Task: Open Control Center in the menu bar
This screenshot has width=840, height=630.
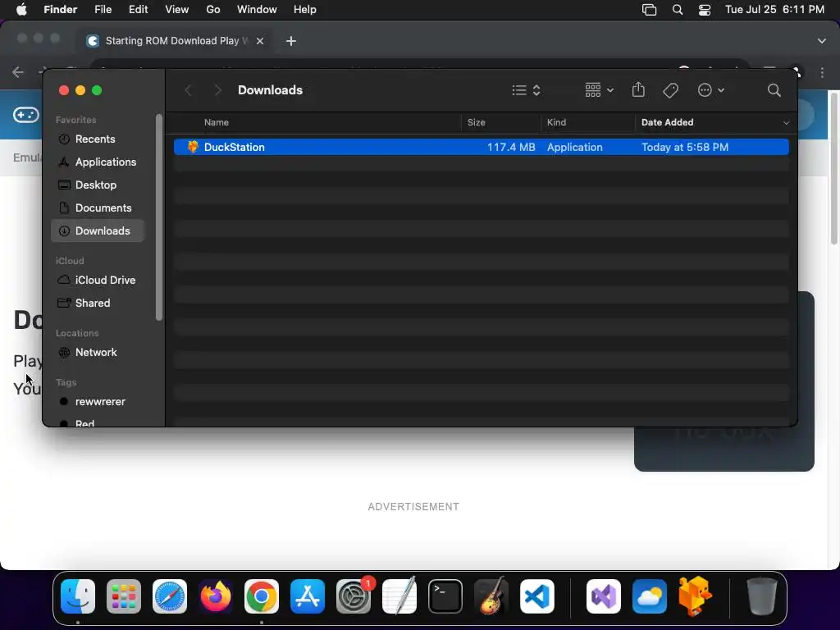Action: tap(705, 10)
